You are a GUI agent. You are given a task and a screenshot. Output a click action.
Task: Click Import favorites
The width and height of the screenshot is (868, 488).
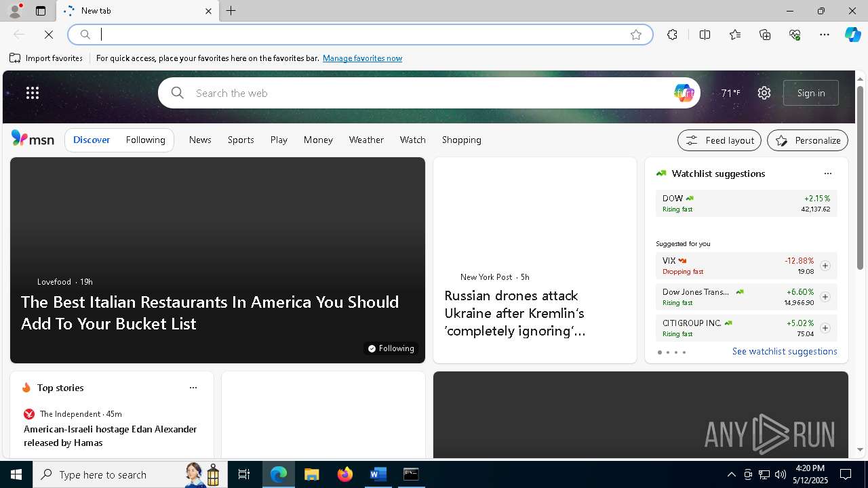[x=46, y=58]
